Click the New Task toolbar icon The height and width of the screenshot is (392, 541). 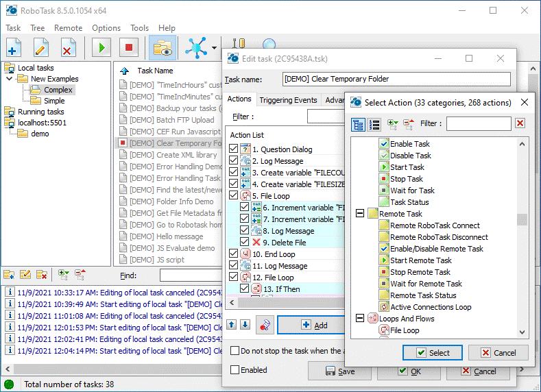[14, 47]
